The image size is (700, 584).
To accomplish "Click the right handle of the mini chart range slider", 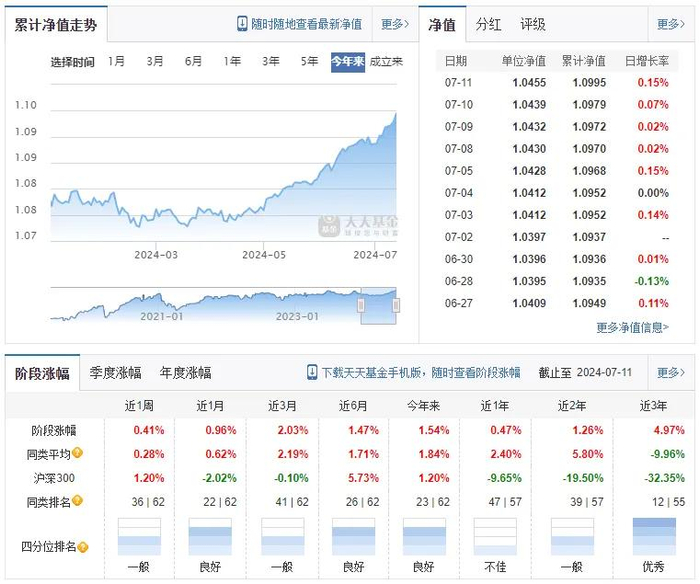I will 396,305.
